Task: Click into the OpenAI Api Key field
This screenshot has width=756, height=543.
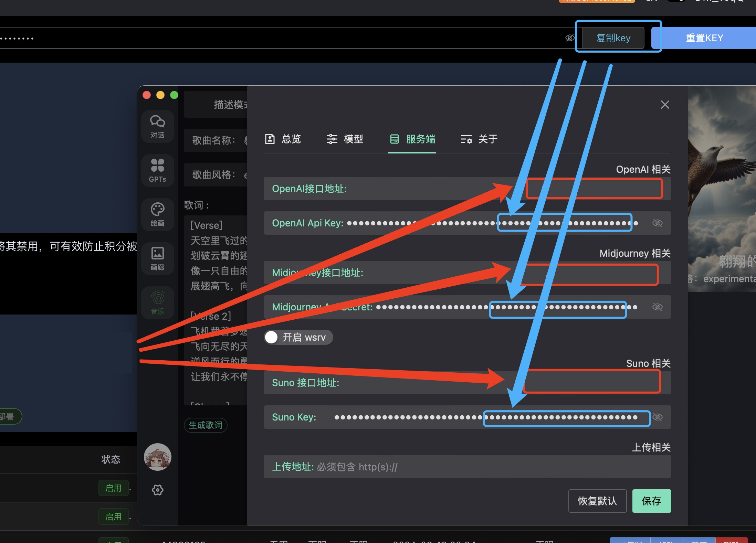Action: 467,223
